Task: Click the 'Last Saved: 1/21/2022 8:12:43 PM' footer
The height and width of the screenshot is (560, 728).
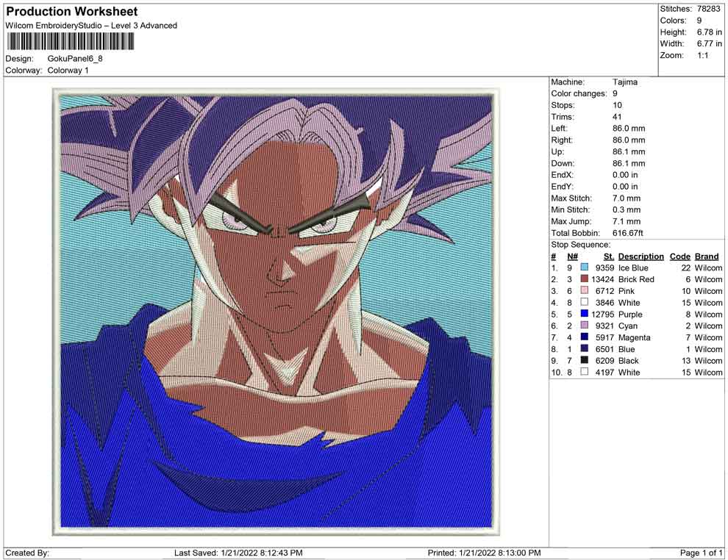Action: click(x=239, y=553)
